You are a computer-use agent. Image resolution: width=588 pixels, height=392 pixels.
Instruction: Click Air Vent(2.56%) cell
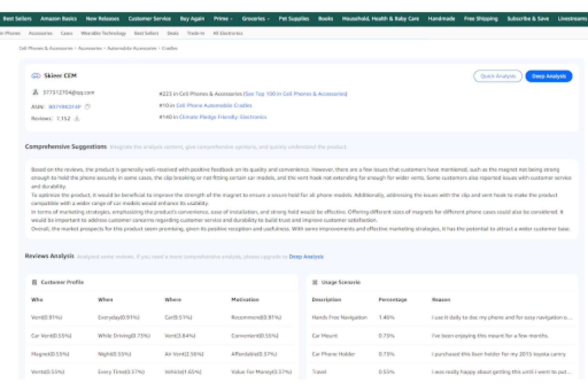pos(184,354)
